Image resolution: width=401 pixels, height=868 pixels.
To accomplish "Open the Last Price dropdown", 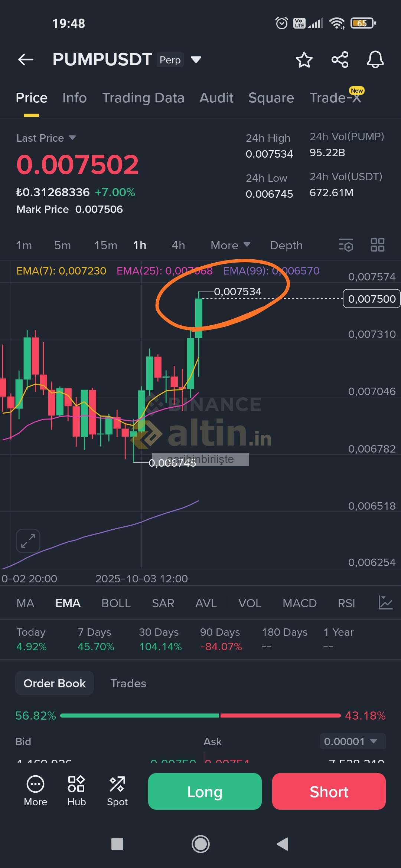I will tap(46, 138).
